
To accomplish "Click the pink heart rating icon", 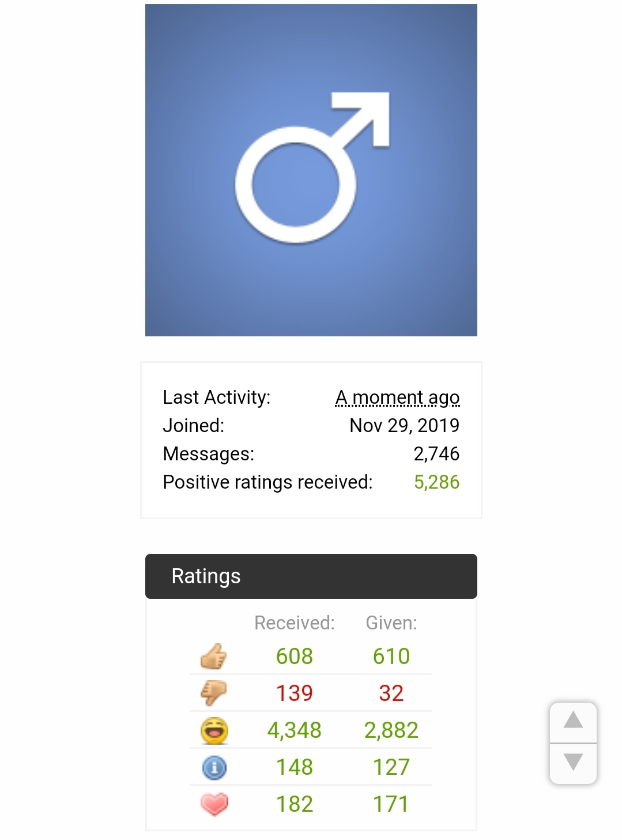I will 214,804.
